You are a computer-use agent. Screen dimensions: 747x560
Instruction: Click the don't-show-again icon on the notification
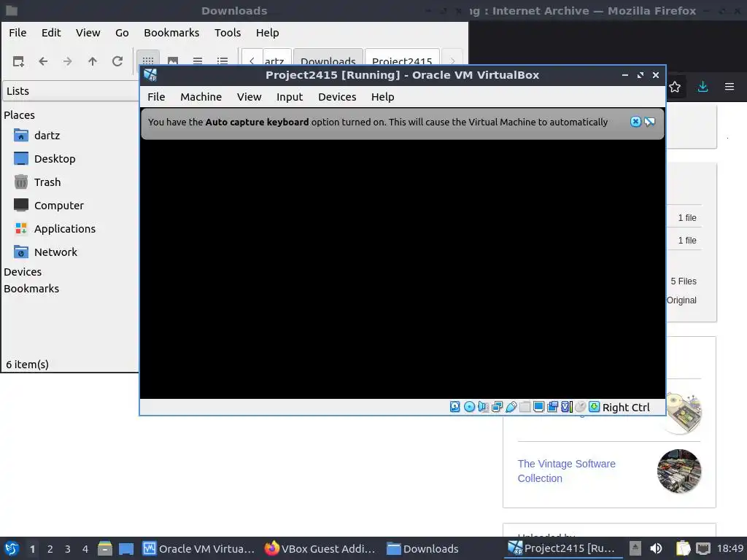[x=650, y=122]
